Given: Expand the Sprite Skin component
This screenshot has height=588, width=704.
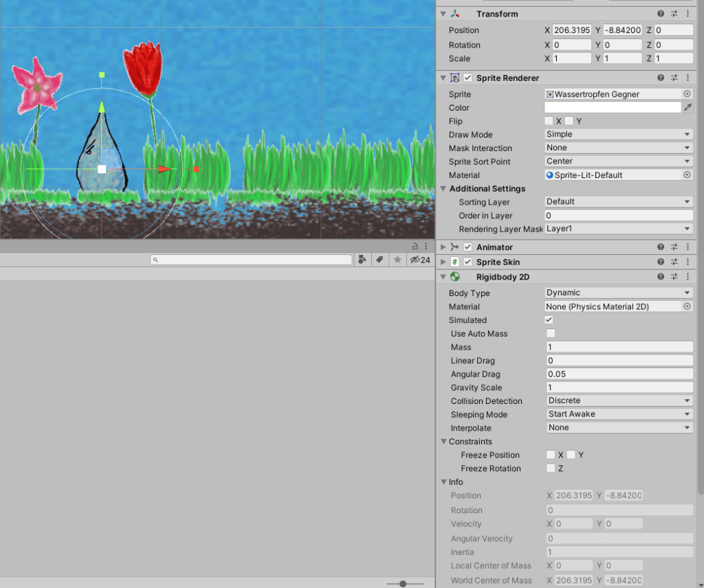Looking at the screenshot, I should point(443,262).
